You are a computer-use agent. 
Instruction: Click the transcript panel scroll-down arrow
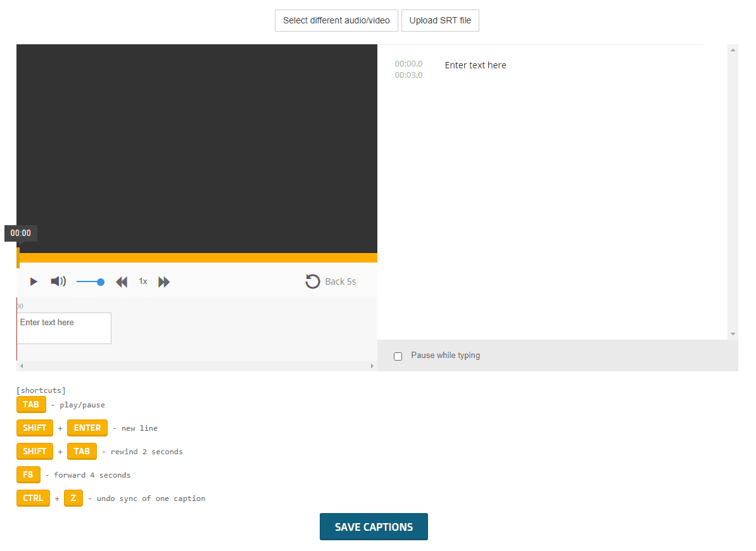point(733,333)
